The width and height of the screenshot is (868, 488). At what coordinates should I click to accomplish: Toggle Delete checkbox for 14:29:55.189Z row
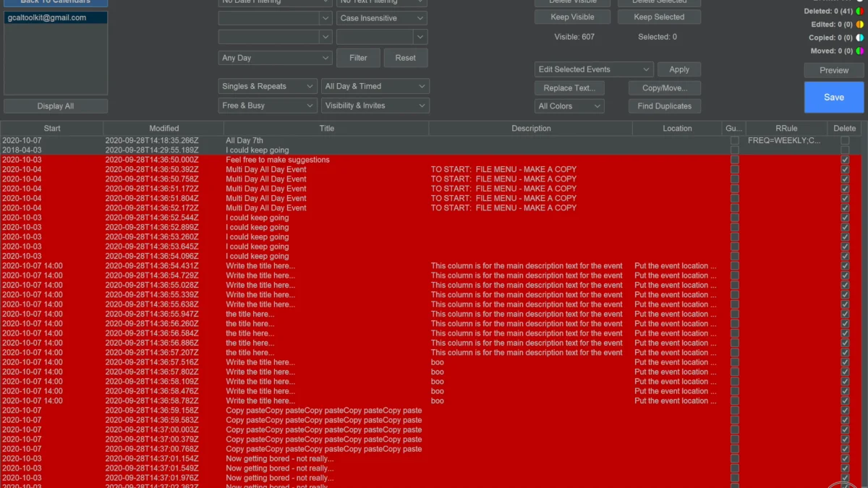pos(845,150)
